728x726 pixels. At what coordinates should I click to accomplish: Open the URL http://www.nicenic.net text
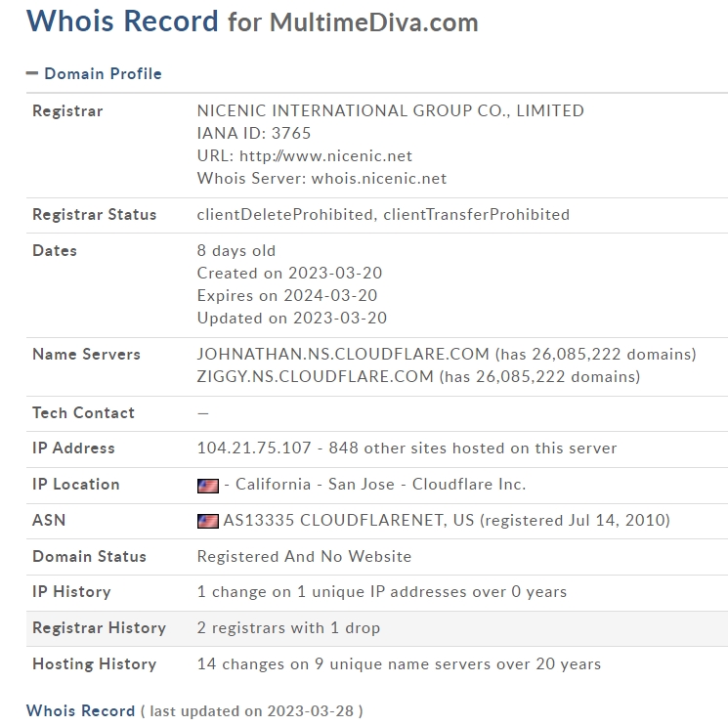[x=325, y=156]
